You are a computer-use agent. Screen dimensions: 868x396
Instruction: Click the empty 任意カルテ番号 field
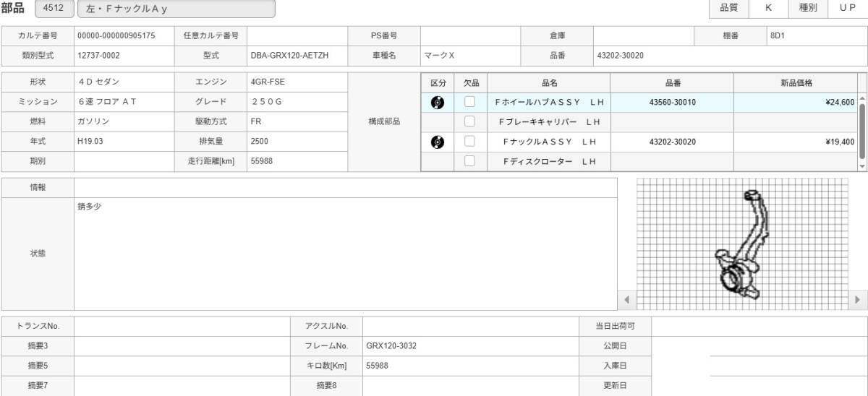297,35
